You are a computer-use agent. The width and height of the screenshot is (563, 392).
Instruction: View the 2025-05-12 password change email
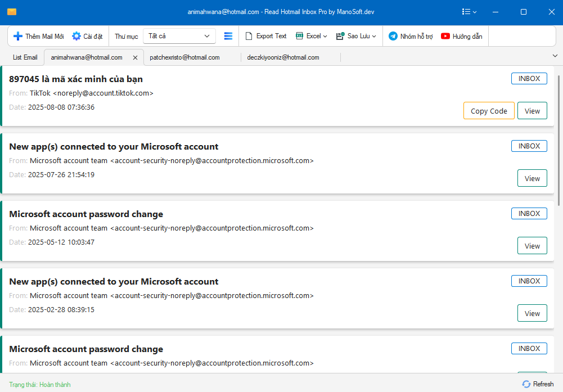[x=532, y=246]
